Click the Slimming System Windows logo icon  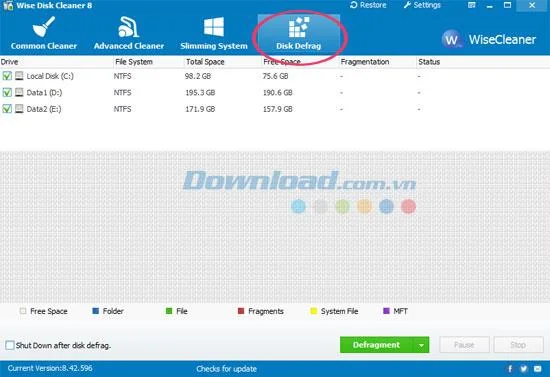coord(214,27)
